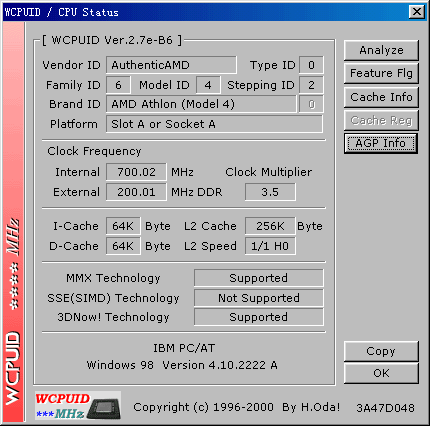
Task: Click the Model ID value 4
Action: [208, 85]
